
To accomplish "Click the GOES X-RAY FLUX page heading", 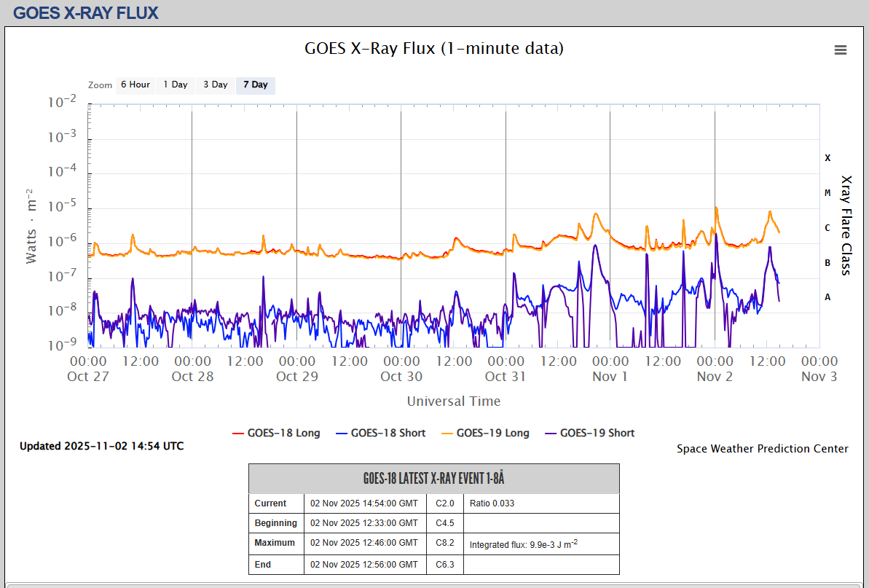I will [x=86, y=12].
